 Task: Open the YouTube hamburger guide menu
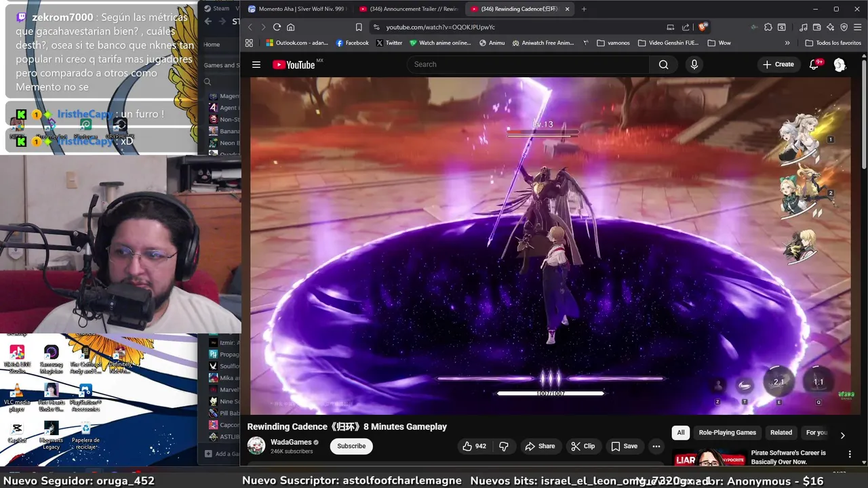click(256, 64)
